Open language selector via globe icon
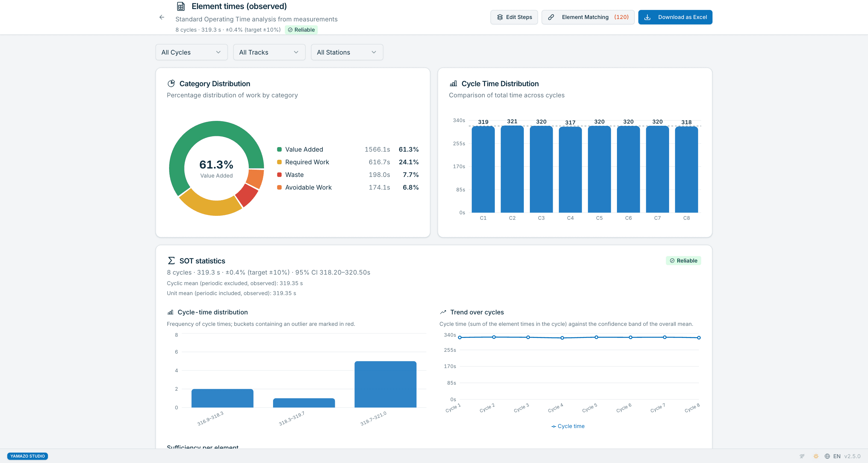 [827, 456]
